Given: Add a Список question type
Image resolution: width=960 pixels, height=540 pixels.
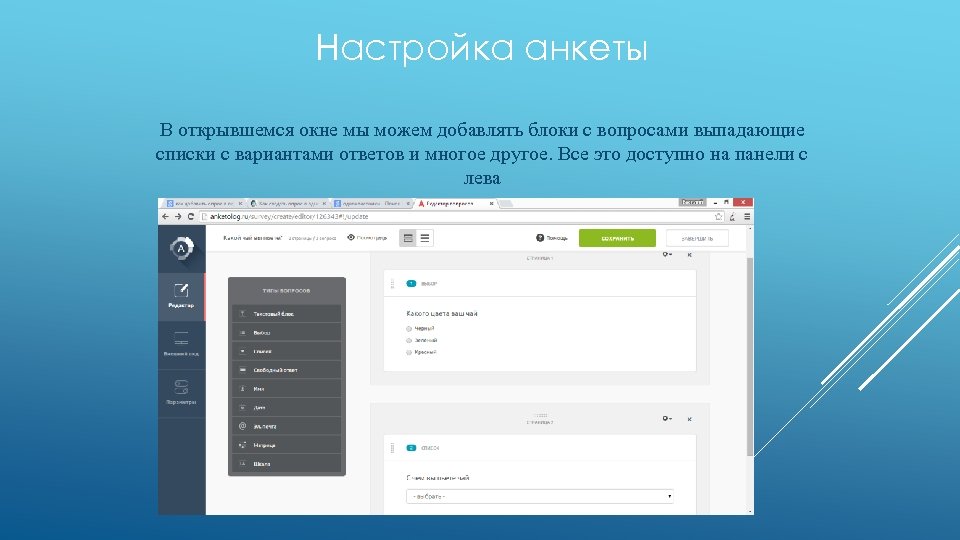Looking at the screenshot, I should click(x=286, y=351).
